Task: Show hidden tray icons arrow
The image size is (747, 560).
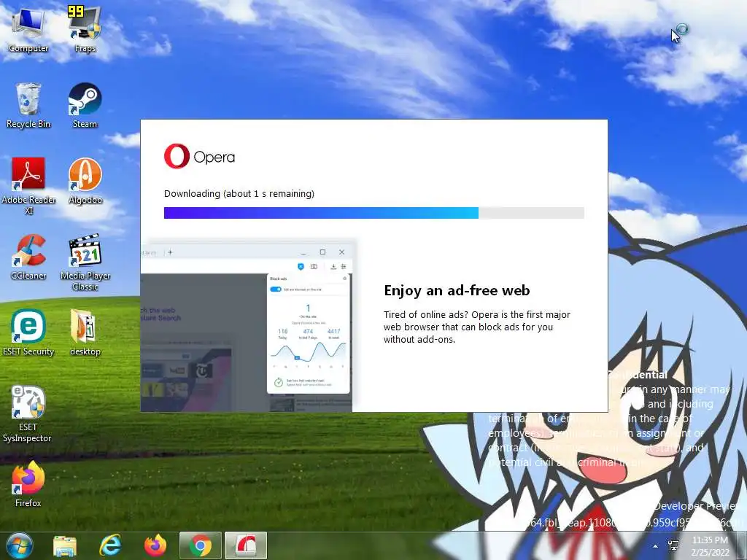Action: coord(656,546)
